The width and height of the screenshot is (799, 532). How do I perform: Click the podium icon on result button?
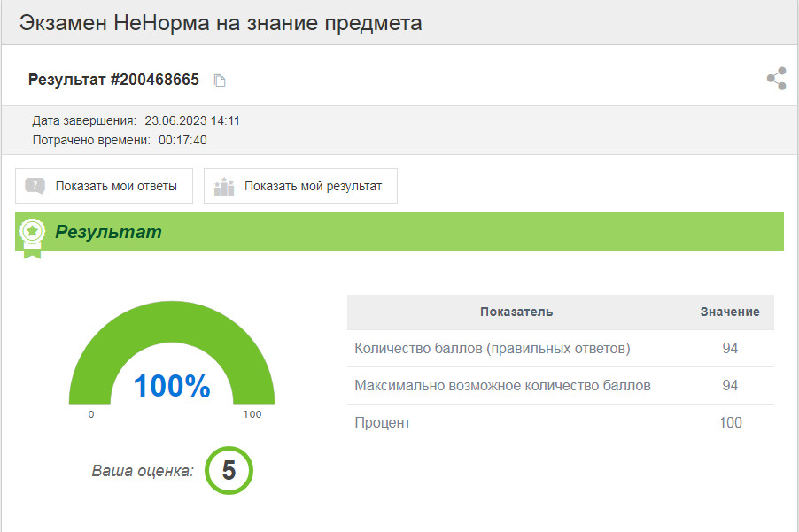224,186
